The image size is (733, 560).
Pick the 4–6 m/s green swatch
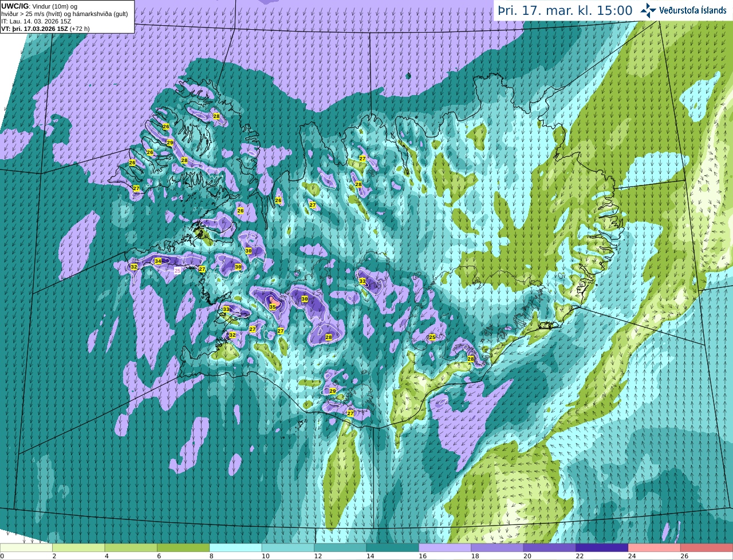click(x=131, y=547)
